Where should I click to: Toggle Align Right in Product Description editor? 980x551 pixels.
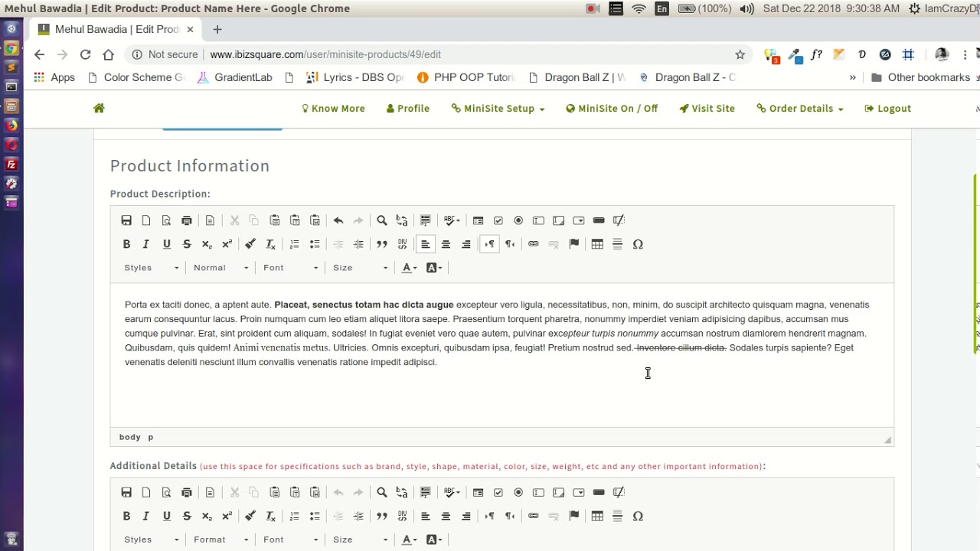(x=466, y=244)
